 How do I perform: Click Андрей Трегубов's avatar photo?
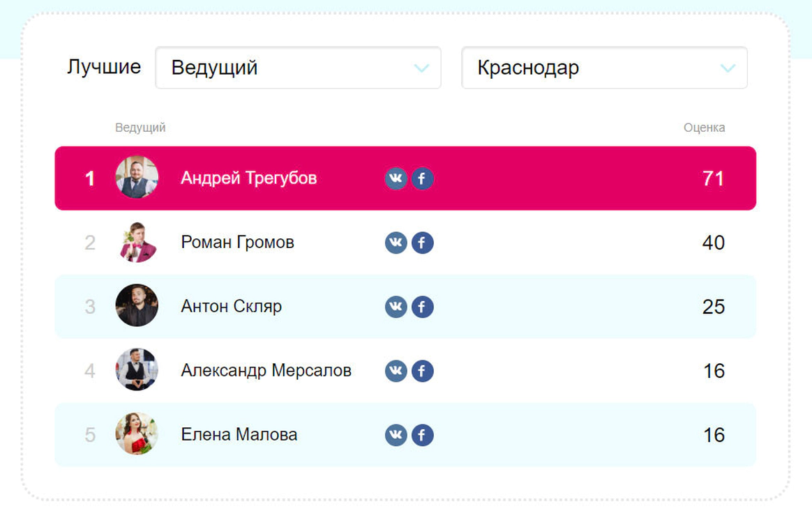[137, 177]
